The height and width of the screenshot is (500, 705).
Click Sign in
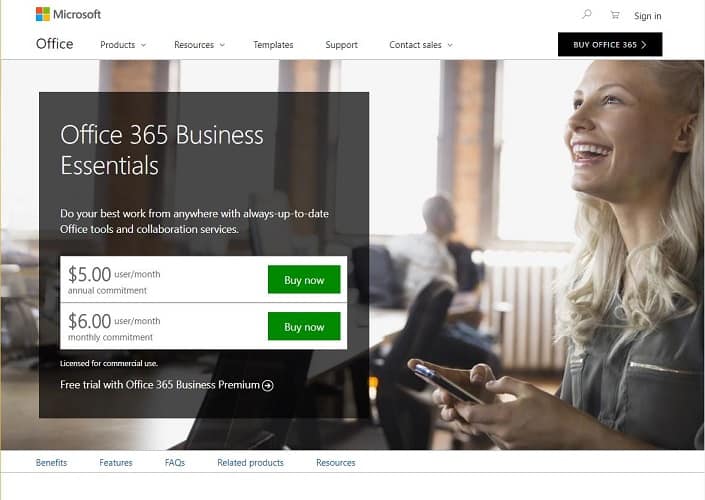647,16
